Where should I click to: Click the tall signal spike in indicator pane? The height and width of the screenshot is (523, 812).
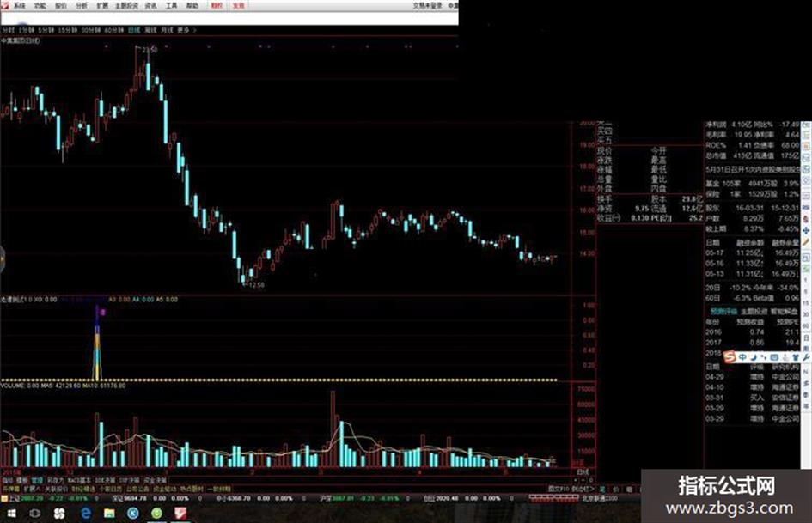(97, 343)
